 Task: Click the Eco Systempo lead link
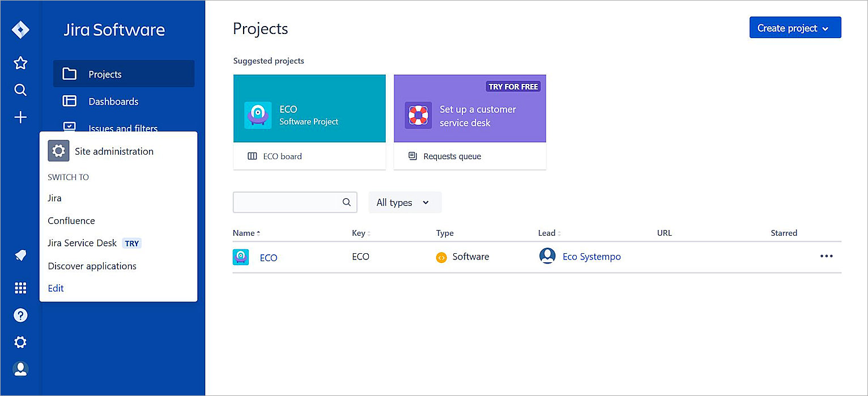591,257
